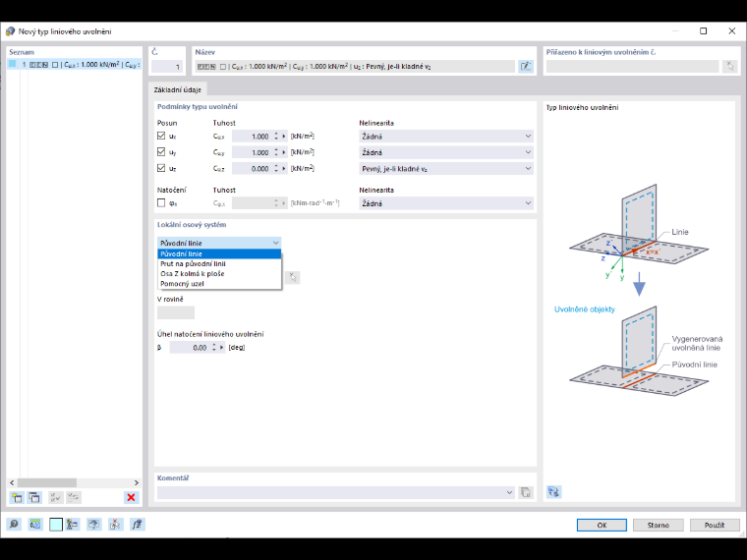Image resolution: width=747 pixels, height=560 pixels.
Task: Click the Cu,z stiffness spinner arrows
Action: click(276, 169)
